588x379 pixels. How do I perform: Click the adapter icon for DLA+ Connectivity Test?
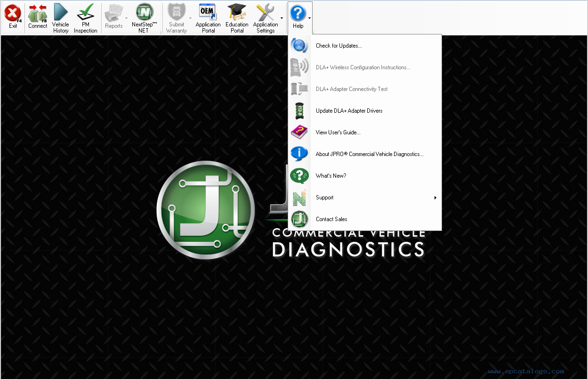299,89
